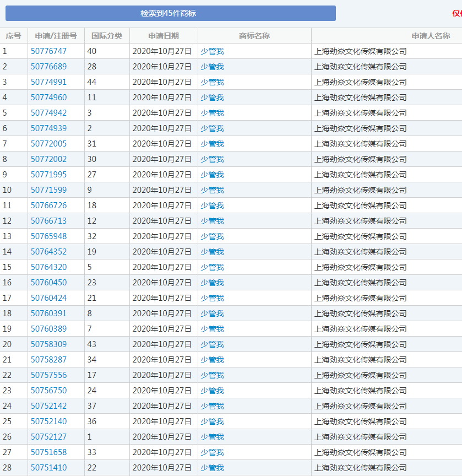This screenshot has height=476, width=462.
Task: Open registration number 50766713
Action: pyautogui.click(x=48, y=221)
